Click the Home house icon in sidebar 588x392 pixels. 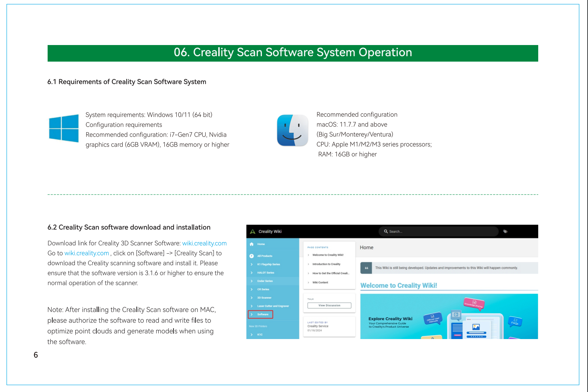tap(251, 244)
